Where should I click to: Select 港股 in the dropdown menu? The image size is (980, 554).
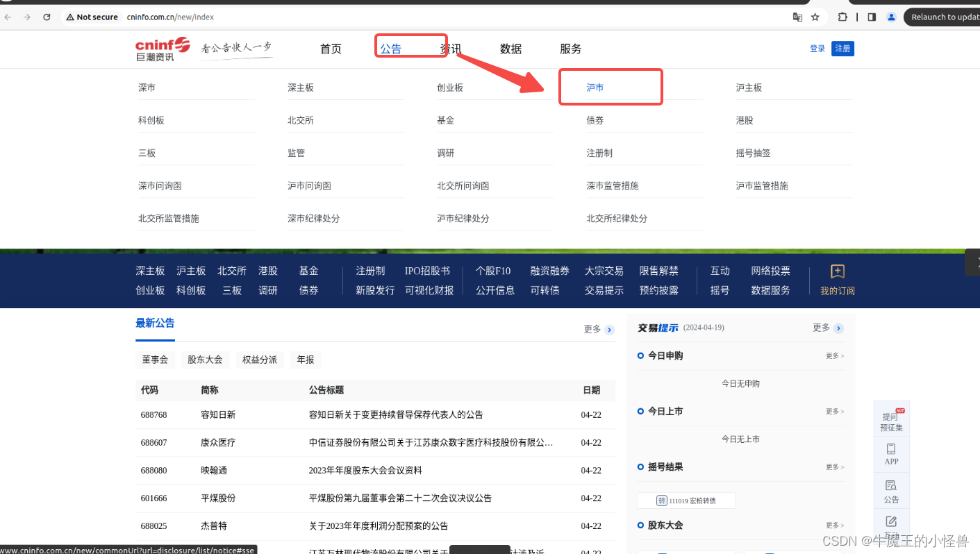coord(745,120)
